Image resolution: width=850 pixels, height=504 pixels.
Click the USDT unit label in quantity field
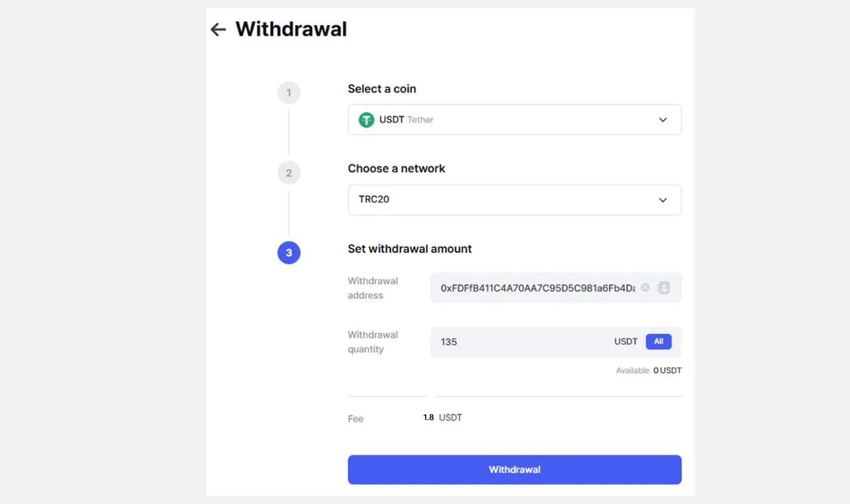[626, 341]
